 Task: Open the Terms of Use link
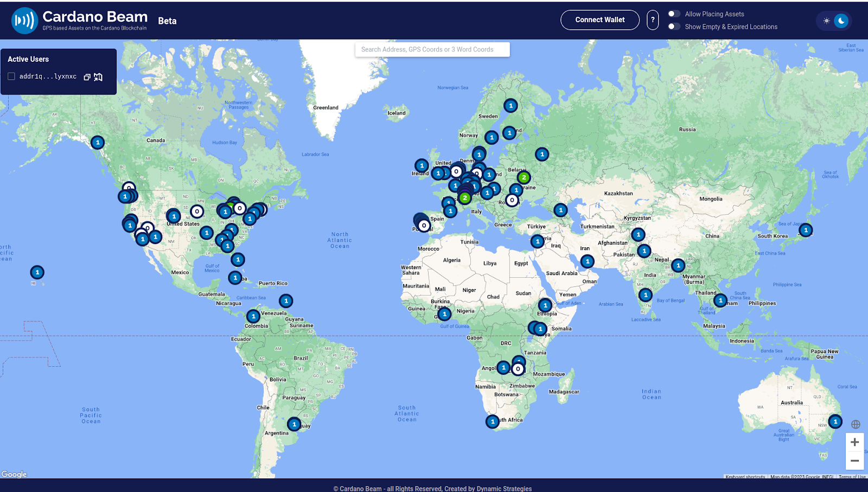(852, 477)
